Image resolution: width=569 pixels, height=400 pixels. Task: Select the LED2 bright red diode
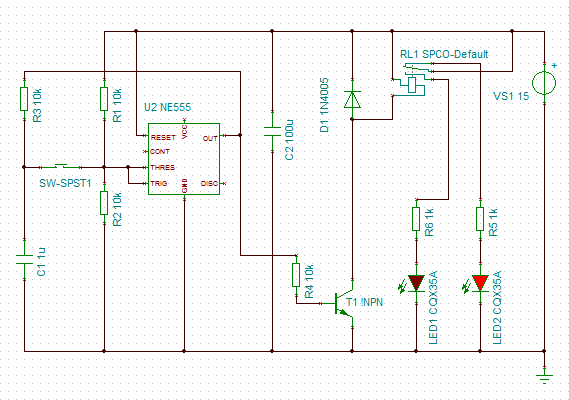(x=480, y=283)
